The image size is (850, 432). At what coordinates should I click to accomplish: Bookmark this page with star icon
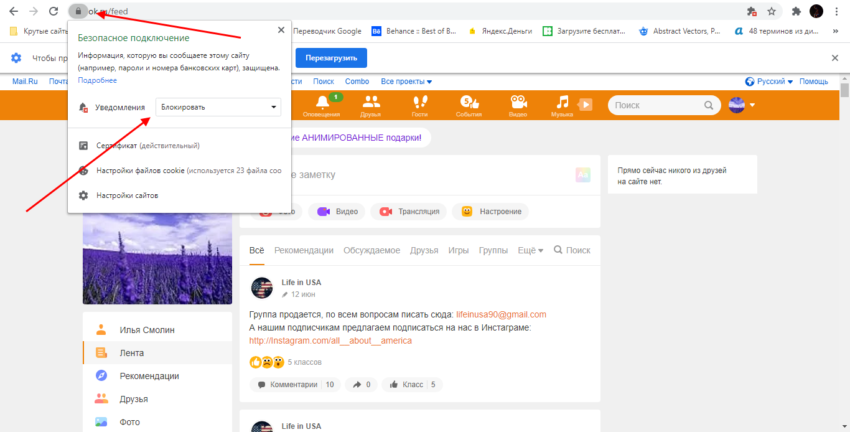[771, 11]
